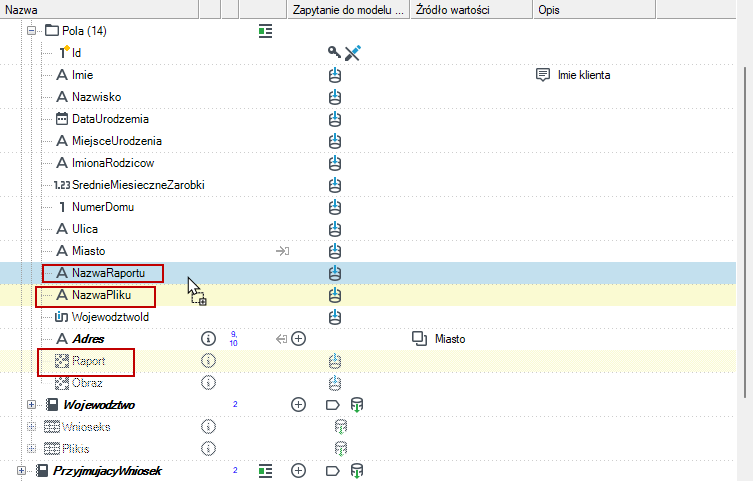Click the database icon in SrednieMiesieczneZarobki row
The image size is (753, 481).
tap(335, 185)
